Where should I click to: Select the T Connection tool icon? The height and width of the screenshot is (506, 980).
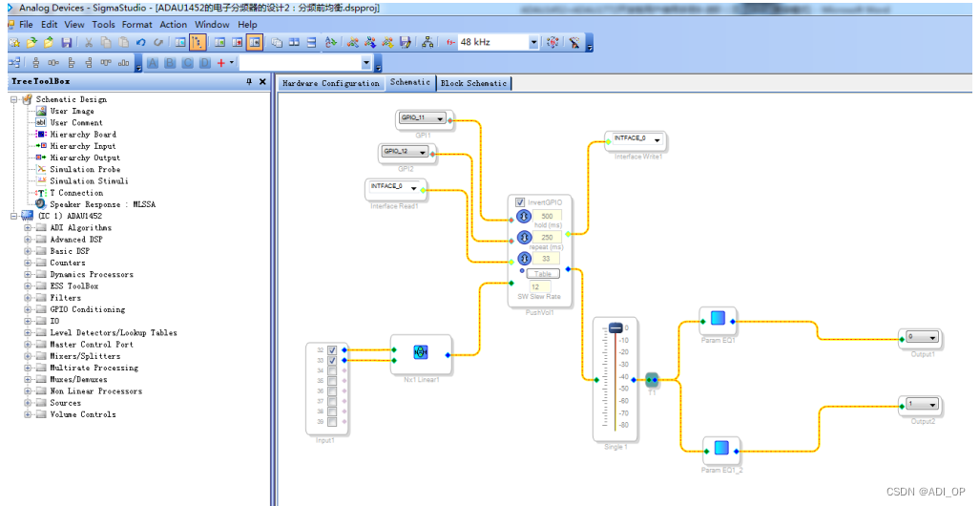41,193
